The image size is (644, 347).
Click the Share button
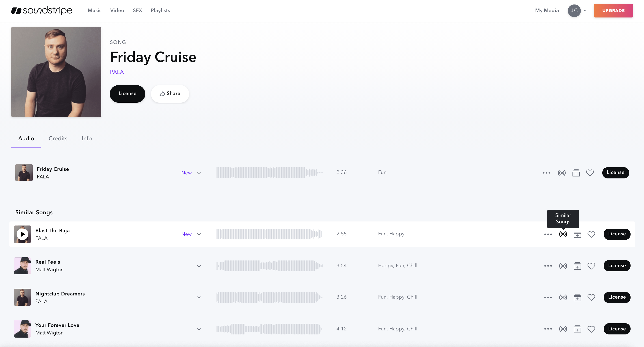170,93
